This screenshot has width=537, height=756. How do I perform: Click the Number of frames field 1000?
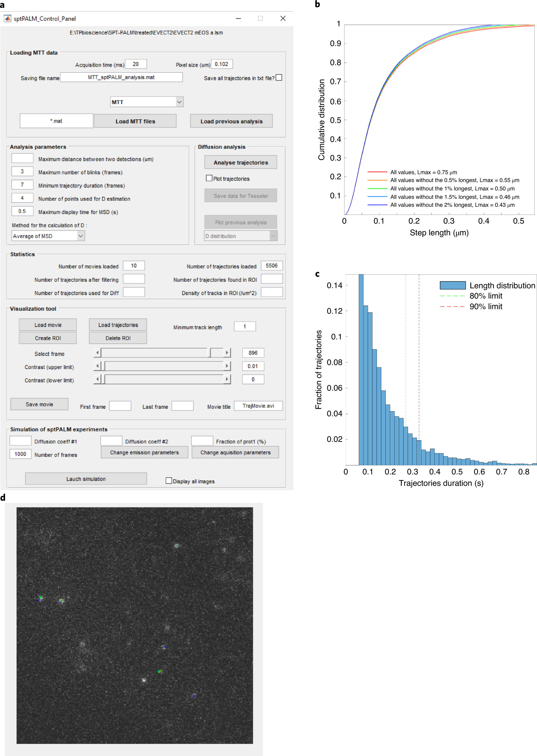pyautogui.click(x=21, y=454)
